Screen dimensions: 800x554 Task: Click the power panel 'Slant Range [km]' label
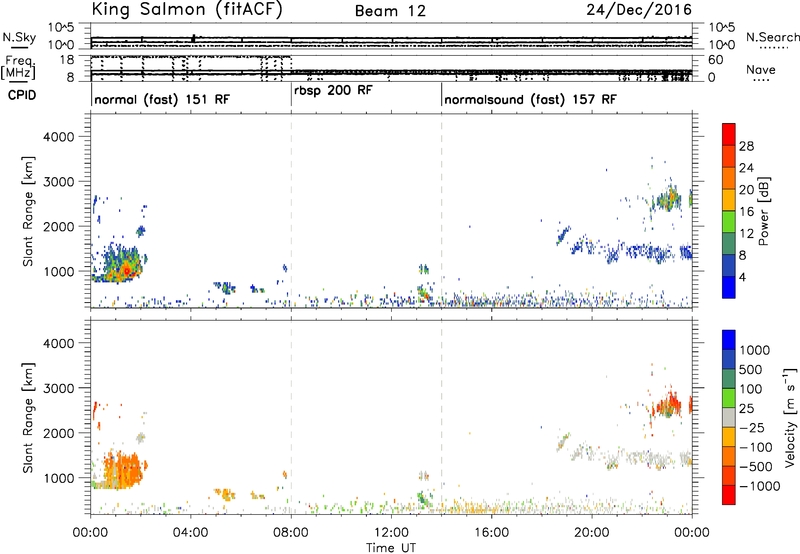28,211
